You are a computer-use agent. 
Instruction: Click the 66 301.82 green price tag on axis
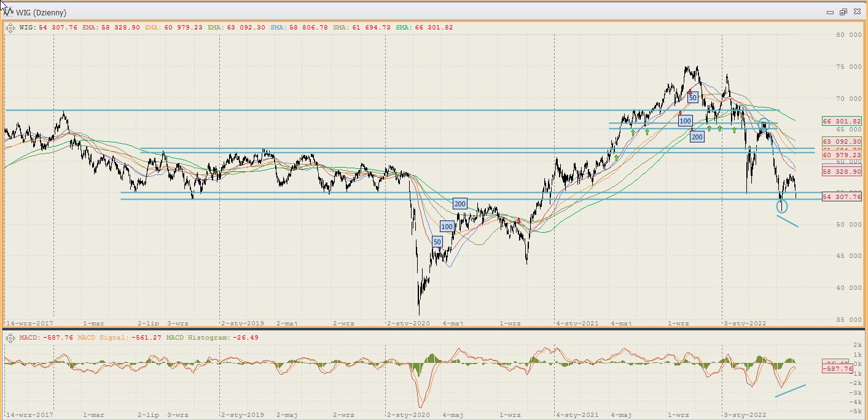pyautogui.click(x=842, y=122)
